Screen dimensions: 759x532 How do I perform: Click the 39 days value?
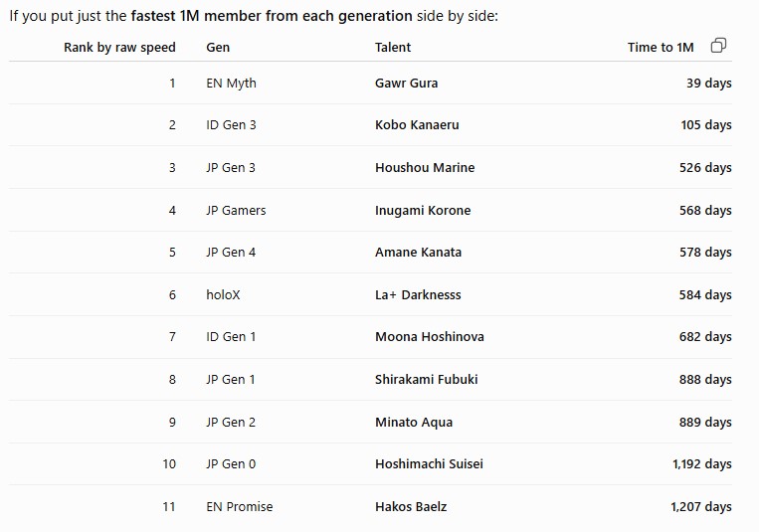(708, 84)
